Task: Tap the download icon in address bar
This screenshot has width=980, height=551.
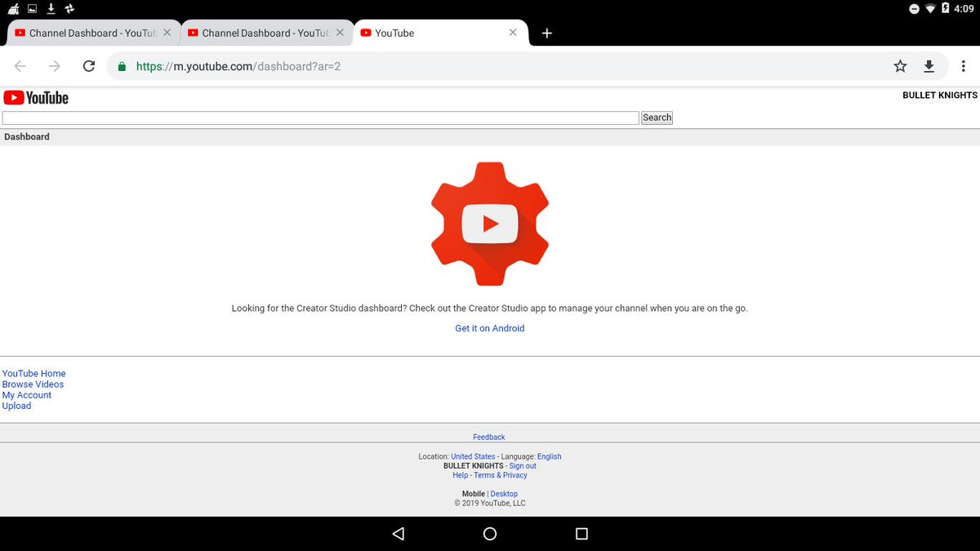Action: (929, 66)
